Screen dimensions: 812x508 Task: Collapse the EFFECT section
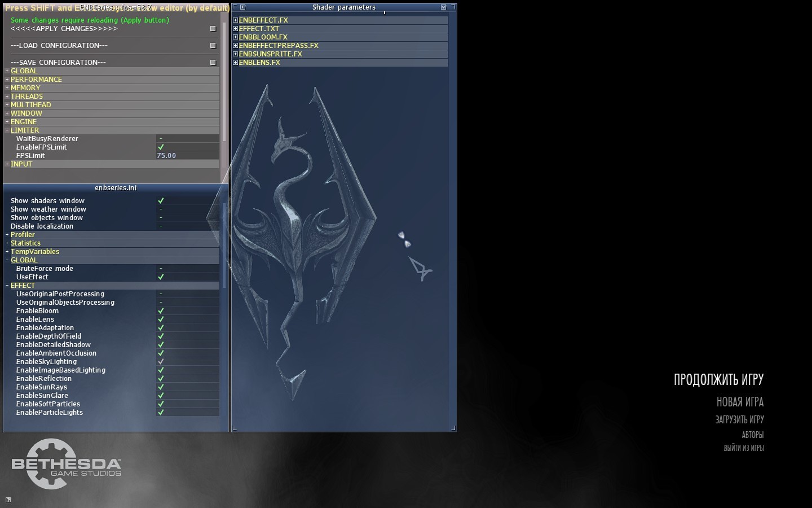(x=7, y=286)
